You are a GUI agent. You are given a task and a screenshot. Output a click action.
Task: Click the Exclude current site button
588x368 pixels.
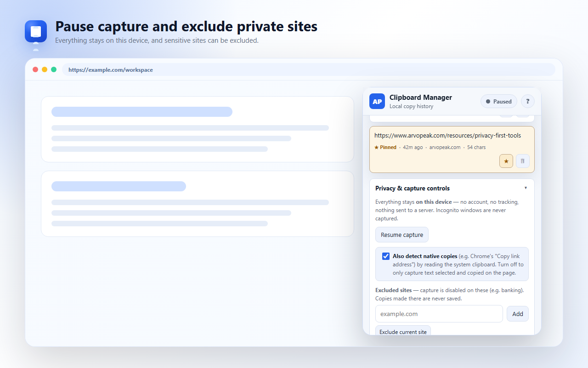coord(403,330)
